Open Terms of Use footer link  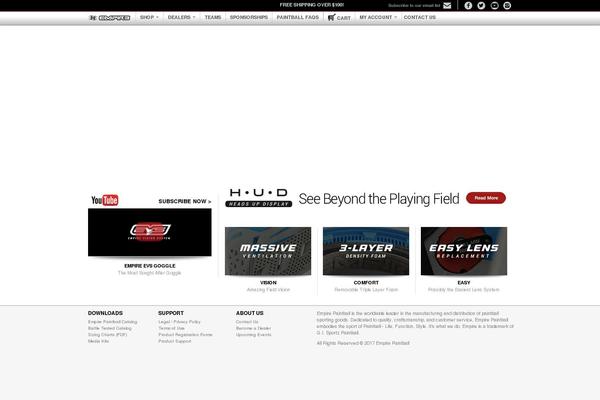pos(171,328)
